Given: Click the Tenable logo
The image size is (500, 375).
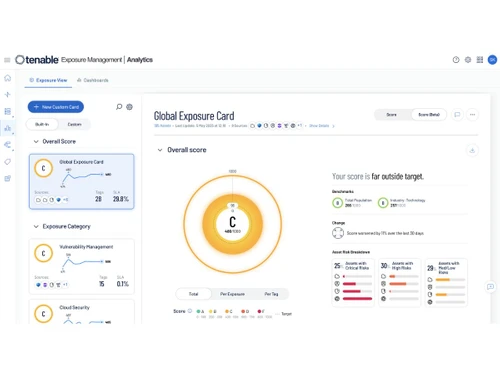Looking at the screenshot, I should [x=37, y=60].
